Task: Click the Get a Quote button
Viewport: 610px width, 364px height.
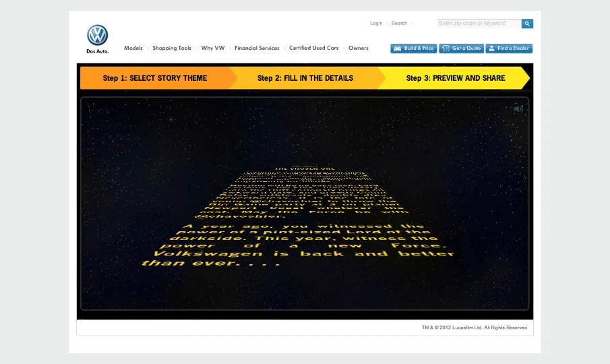Action: 462,49
